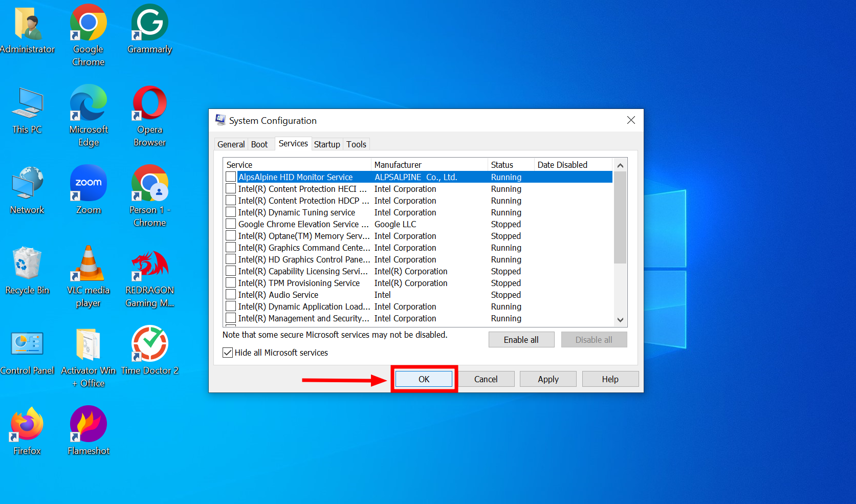856x504 pixels.
Task: Check the Intel(R) Graphics Command Center service box
Action: (231, 248)
